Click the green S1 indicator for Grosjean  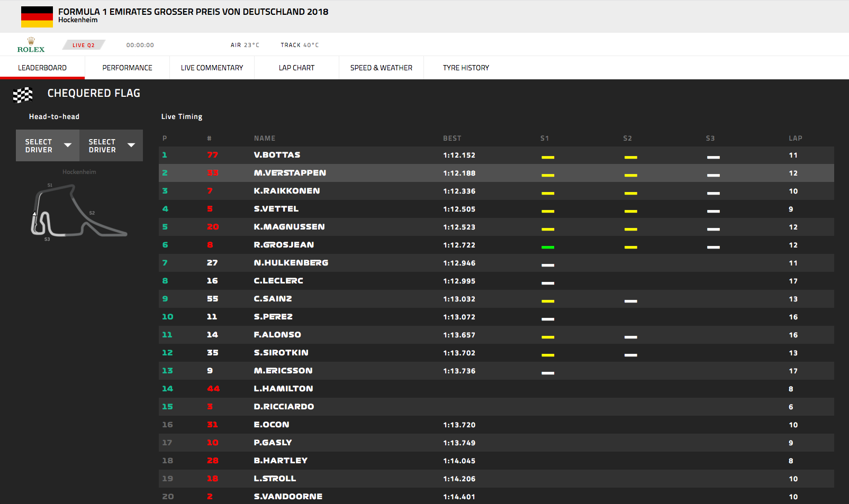point(548,247)
